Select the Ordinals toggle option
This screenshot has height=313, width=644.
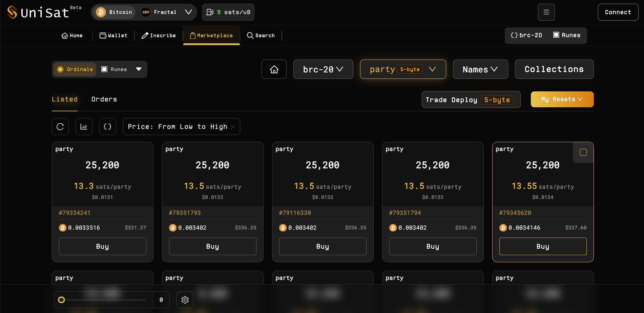75,69
